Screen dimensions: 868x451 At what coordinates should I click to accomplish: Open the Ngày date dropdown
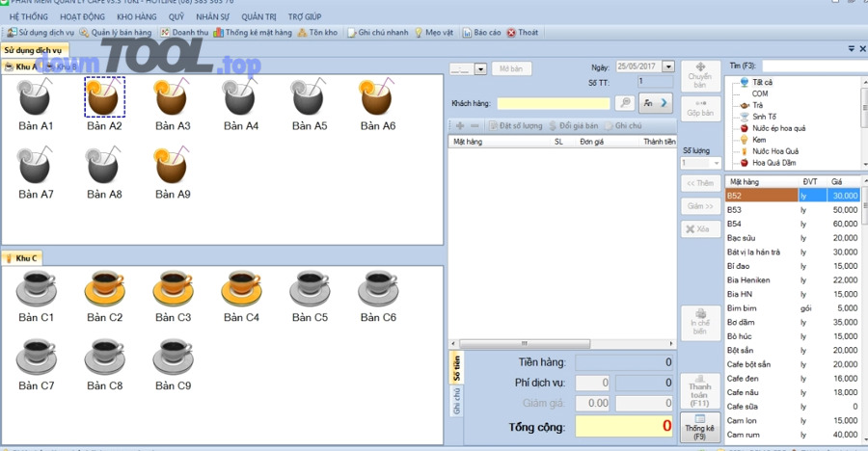pyautogui.click(x=668, y=66)
